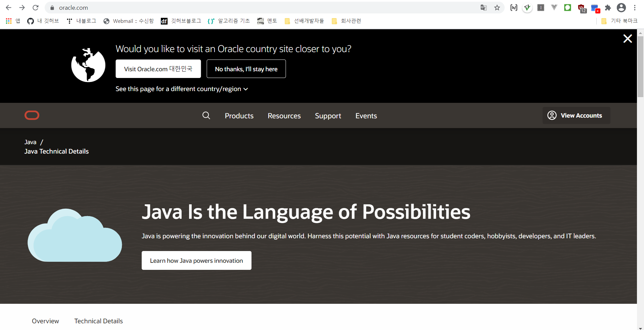
Task: Reload the oracle.com page
Action: (36, 7)
